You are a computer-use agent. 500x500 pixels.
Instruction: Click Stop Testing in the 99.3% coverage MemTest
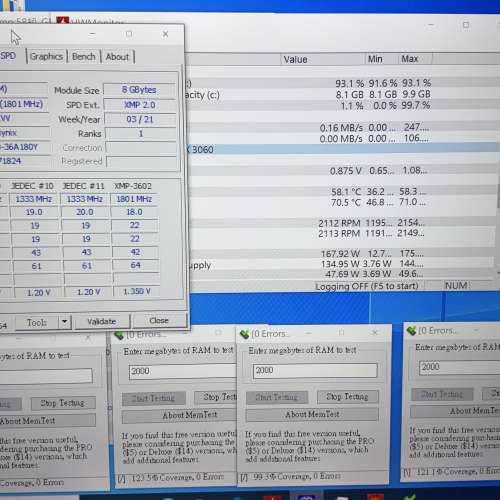pyautogui.click(x=347, y=396)
